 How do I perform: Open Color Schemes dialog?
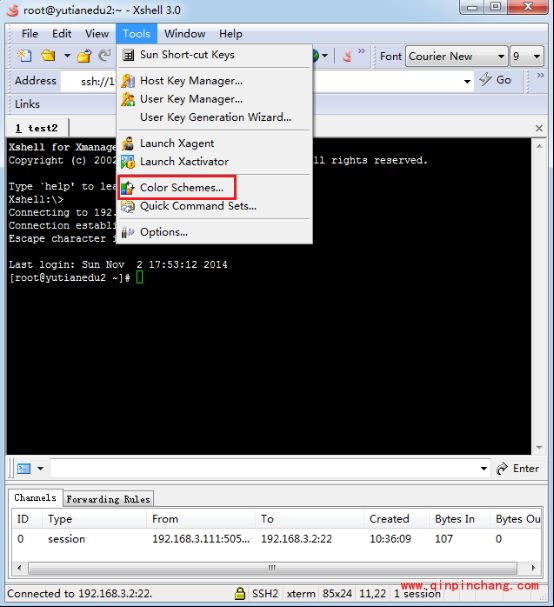click(x=214, y=188)
